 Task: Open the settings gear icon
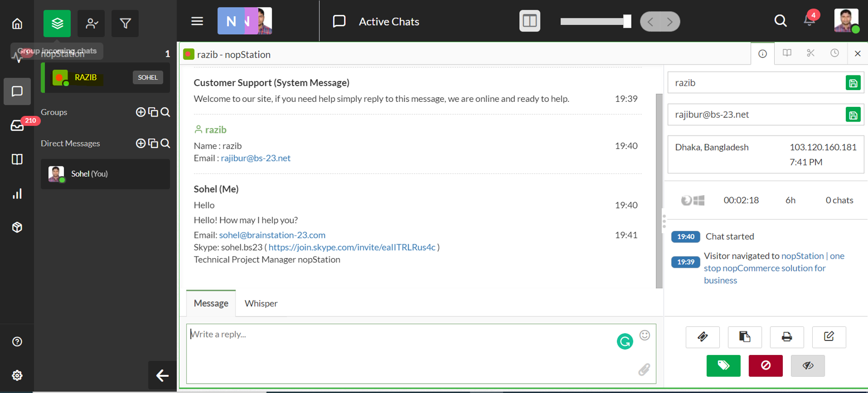click(x=17, y=375)
